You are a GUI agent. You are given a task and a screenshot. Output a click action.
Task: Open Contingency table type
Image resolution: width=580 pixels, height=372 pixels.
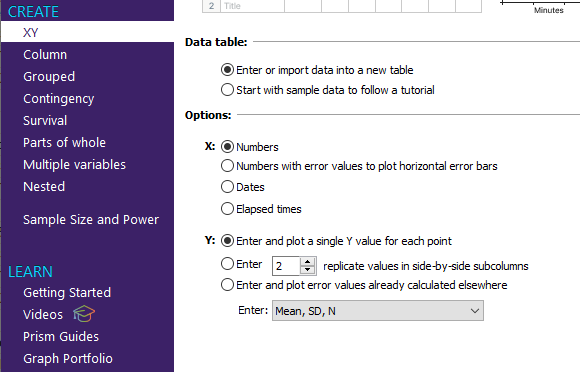(x=59, y=99)
